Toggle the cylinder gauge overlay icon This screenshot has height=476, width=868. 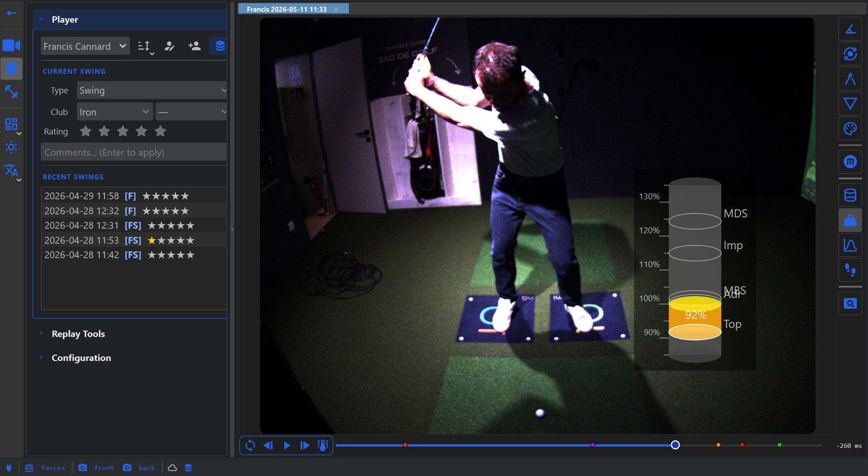click(850, 195)
